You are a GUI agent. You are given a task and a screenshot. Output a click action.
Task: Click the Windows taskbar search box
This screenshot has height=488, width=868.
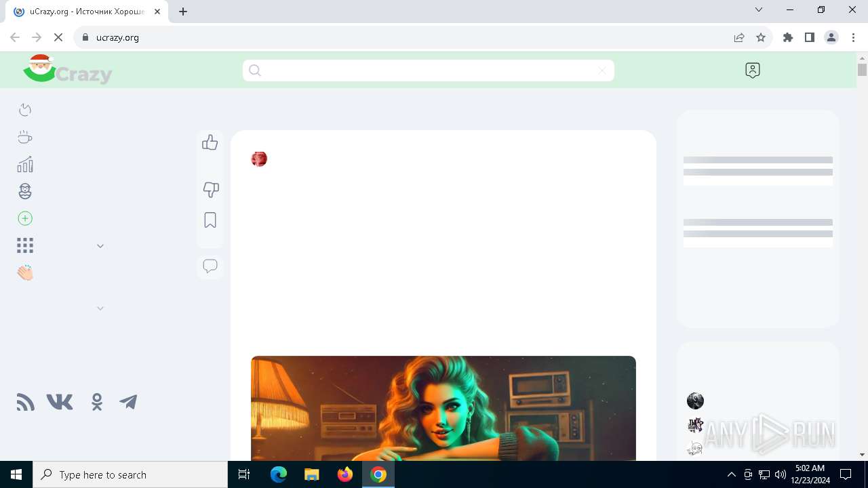click(130, 474)
